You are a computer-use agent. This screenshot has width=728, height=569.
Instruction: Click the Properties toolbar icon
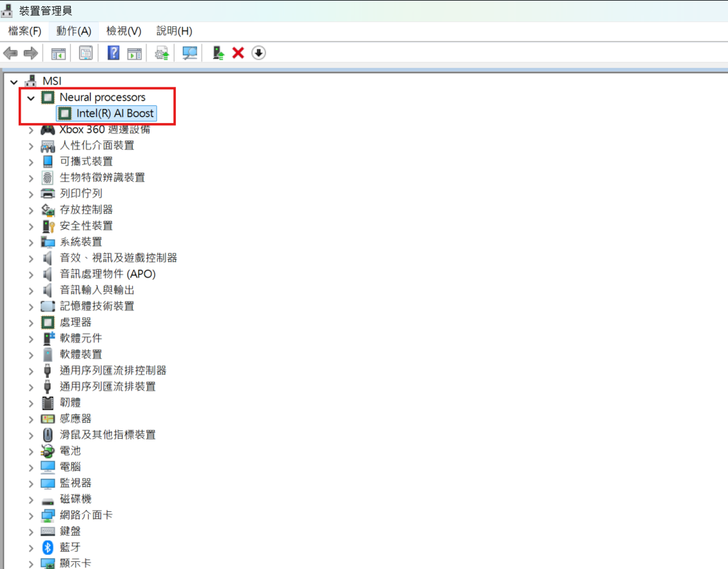click(x=85, y=53)
